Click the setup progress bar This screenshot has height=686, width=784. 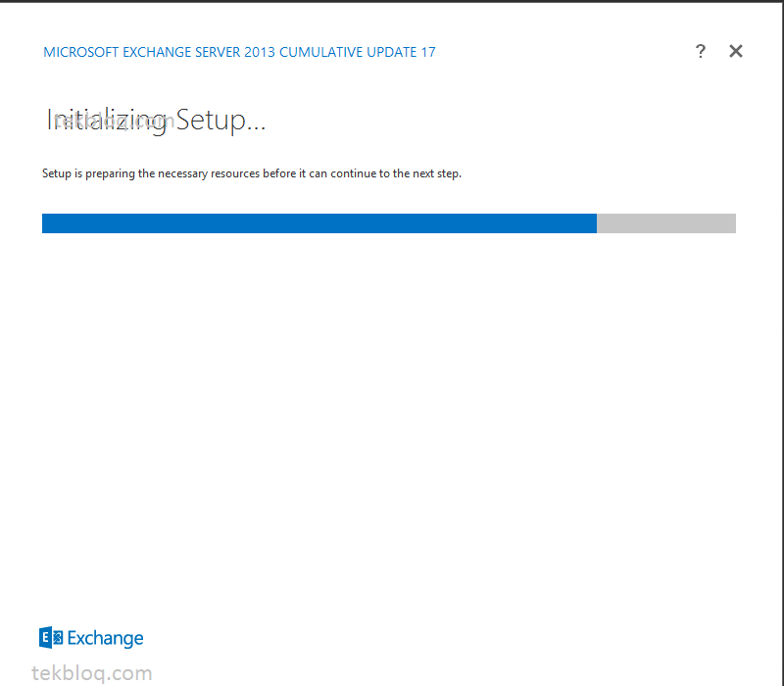pyautogui.click(x=388, y=223)
